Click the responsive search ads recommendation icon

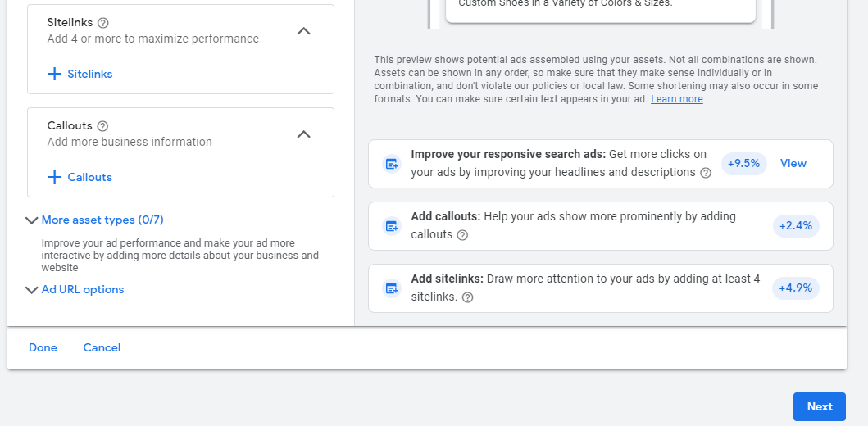click(x=392, y=164)
